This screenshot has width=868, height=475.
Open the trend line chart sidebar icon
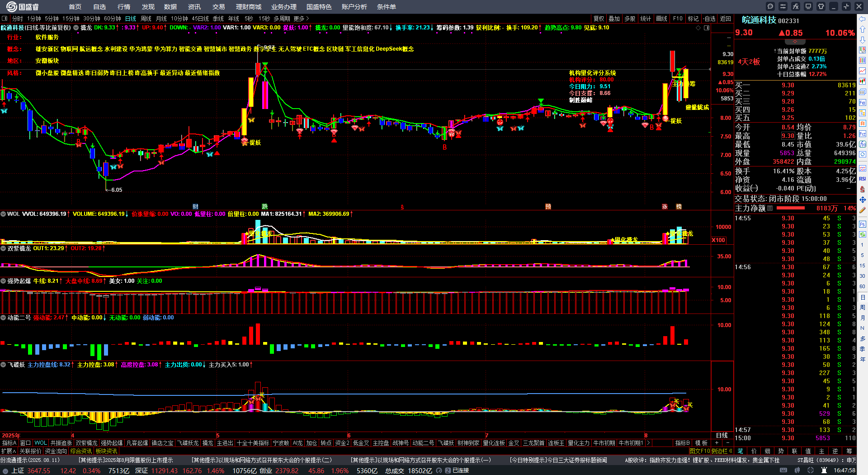[x=863, y=71]
